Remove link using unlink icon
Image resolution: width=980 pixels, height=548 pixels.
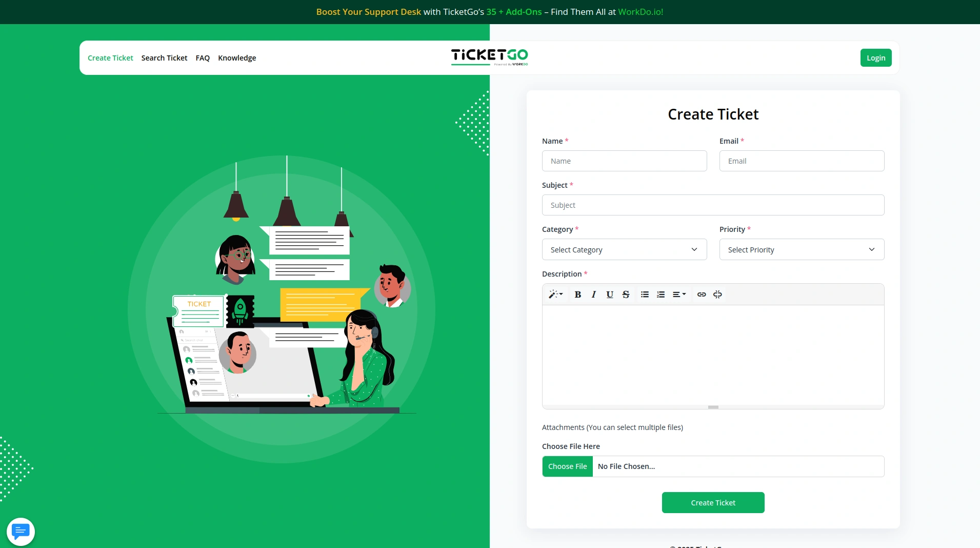pos(717,295)
